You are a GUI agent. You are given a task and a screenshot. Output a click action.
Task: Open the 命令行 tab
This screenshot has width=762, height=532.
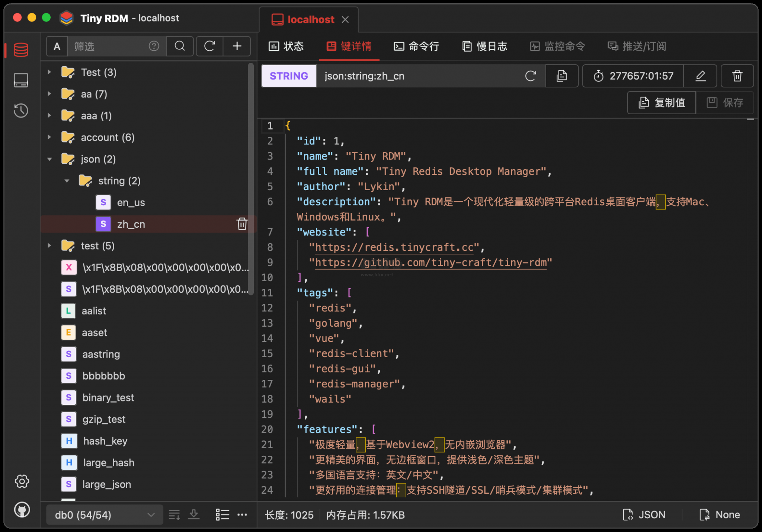(416, 46)
